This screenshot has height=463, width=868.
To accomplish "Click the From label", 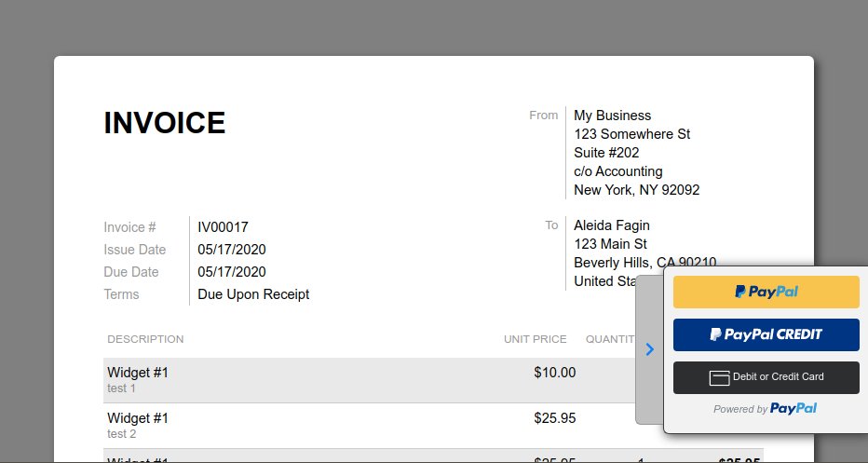I will tap(544, 116).
